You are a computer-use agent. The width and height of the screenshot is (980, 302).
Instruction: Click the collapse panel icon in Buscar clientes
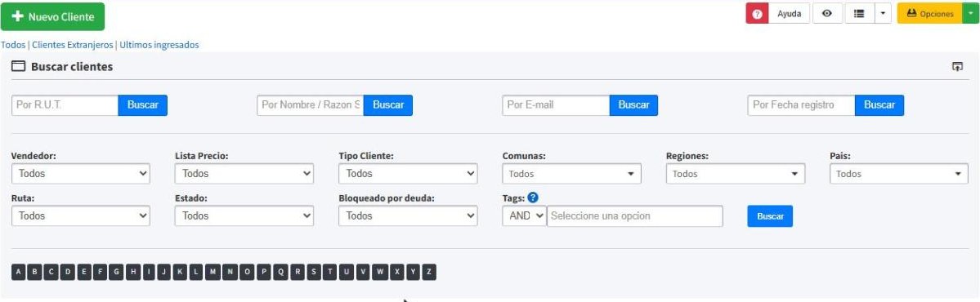(957, 67)
